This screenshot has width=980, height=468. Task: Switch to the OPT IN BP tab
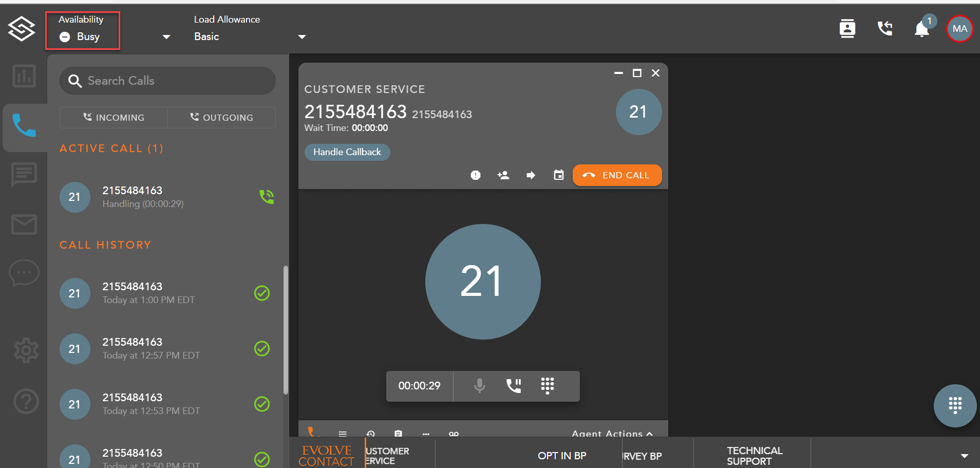coord(561,456)
